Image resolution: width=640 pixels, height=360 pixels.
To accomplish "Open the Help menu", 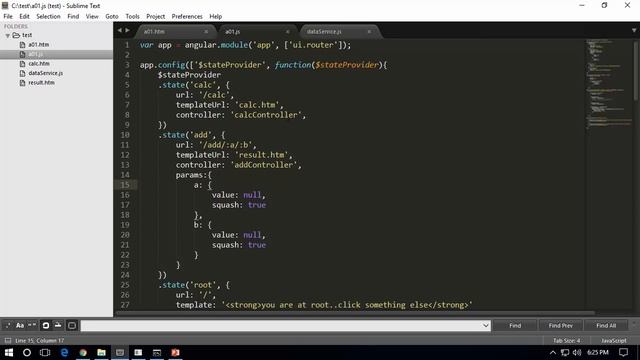I will pyautogui.click(x=216, y=16).
